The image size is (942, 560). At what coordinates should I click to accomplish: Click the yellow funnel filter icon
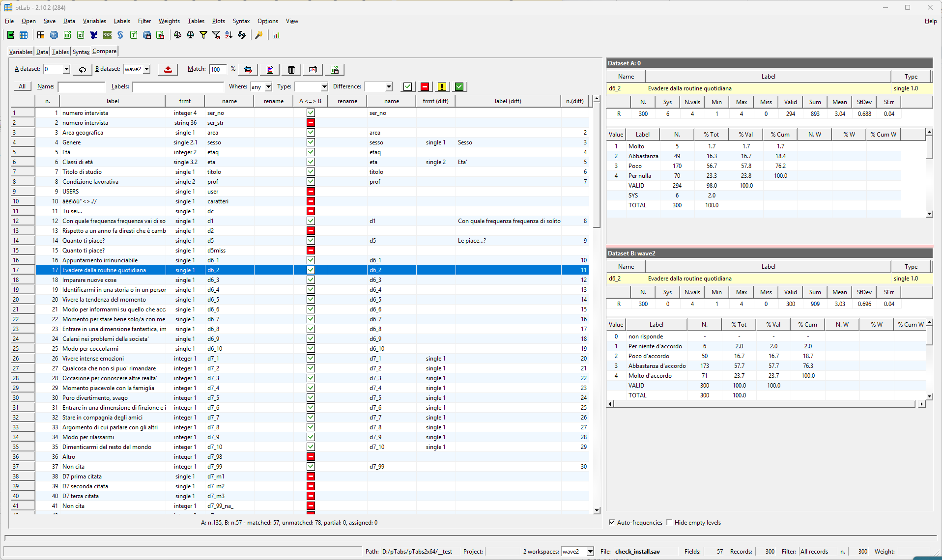[x=203, y=35]
